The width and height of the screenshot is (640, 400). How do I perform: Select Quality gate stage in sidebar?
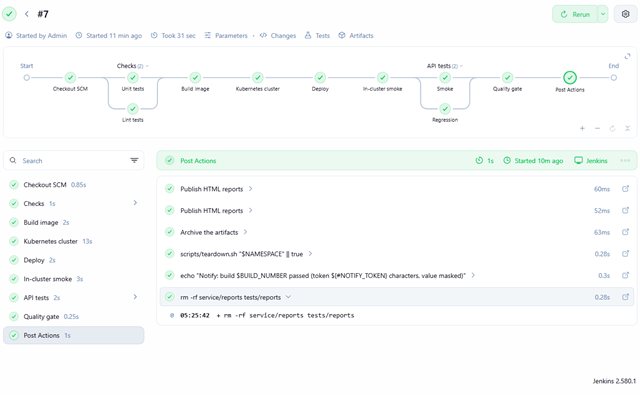pos(73,316)
